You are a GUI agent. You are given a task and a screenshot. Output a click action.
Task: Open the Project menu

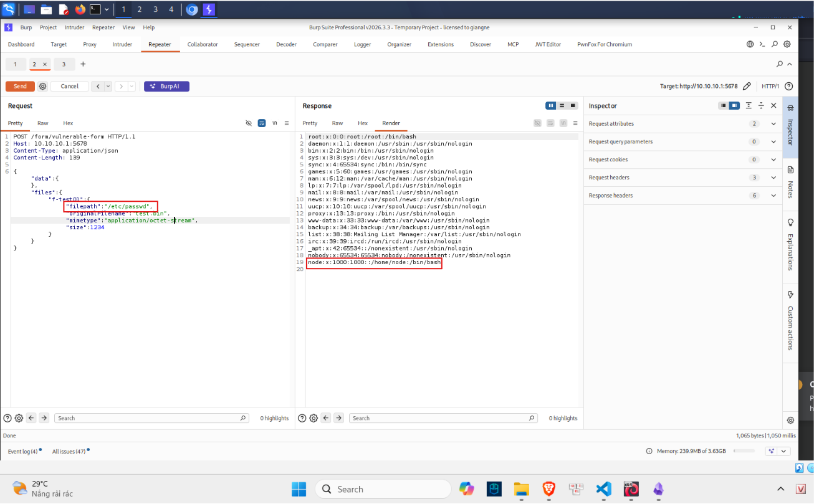(x=48, y=27)
